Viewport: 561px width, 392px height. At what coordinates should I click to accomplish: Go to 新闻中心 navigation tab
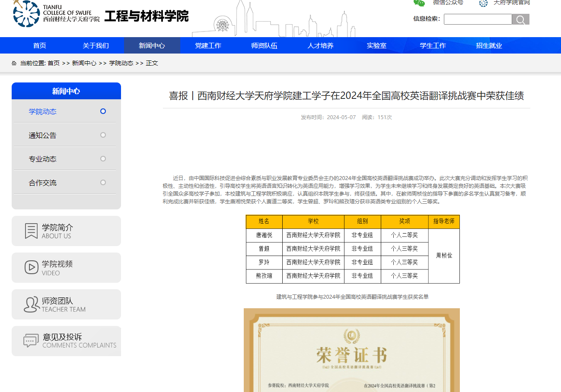click(152, 45)
